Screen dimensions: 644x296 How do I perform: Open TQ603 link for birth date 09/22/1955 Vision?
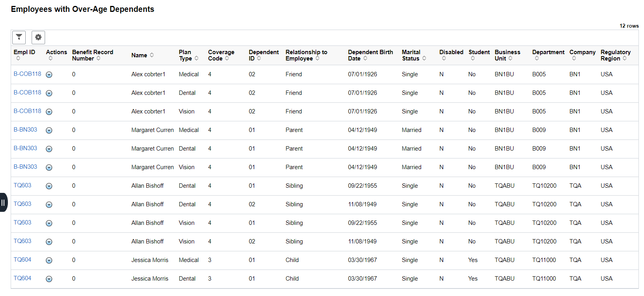coord(23,222)
